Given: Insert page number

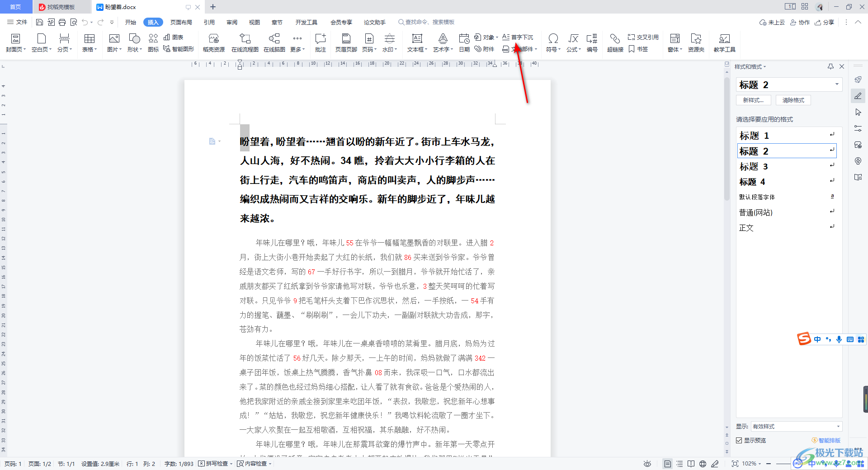Looking at the screenshot, I should point(369,43).
